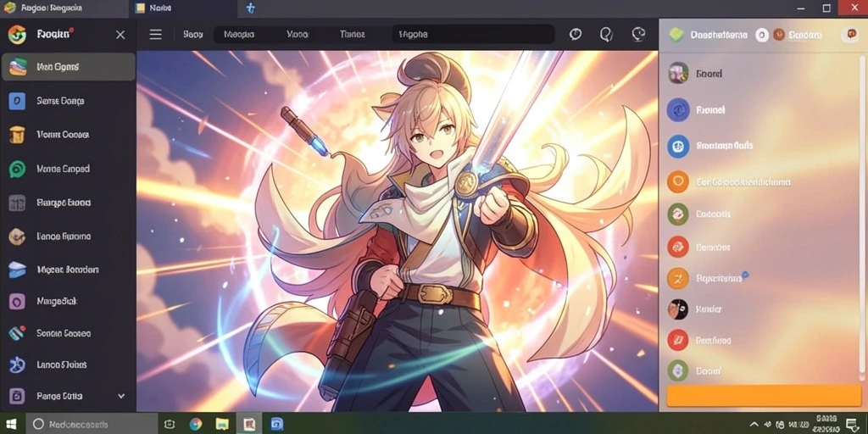Click the brown round icon in right panel header
This screenshot has width=868, height=434.
pos(779,35)
